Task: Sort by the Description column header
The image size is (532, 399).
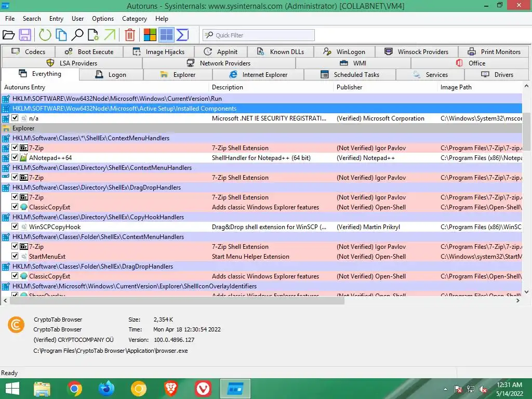Action: [x=271, y=87]
